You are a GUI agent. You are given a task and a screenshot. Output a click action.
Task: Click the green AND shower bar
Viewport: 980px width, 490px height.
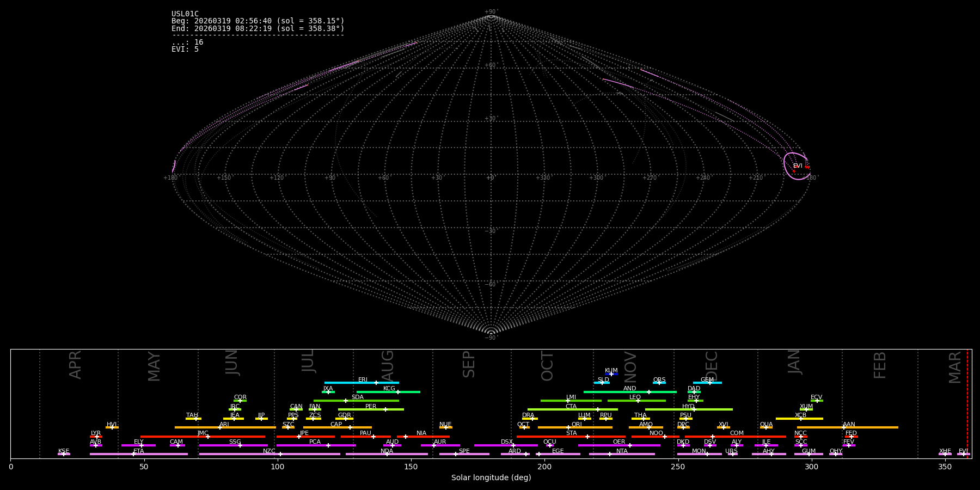[630, 391]
